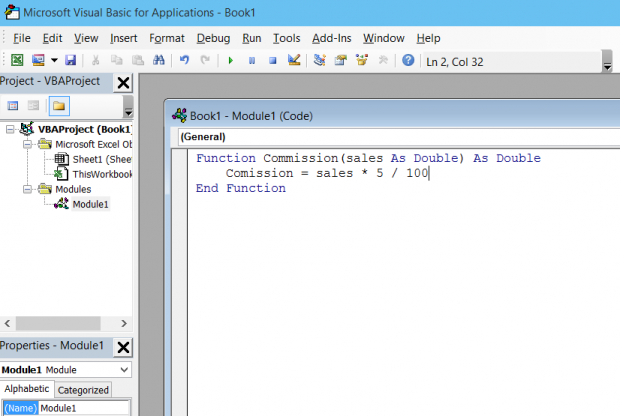Viewport: 620px width, 416px height.
Task: Collapse the VBAProject (Book1) tree node
Action: 10,129
